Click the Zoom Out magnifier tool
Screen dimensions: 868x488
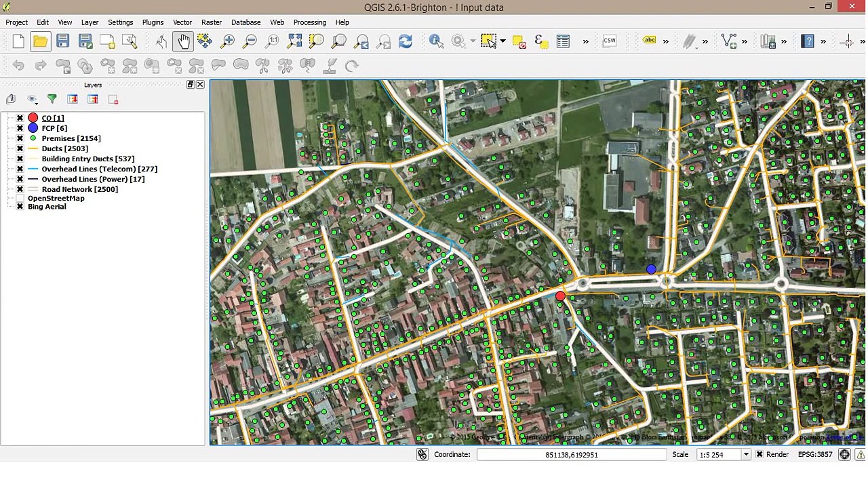250,41
